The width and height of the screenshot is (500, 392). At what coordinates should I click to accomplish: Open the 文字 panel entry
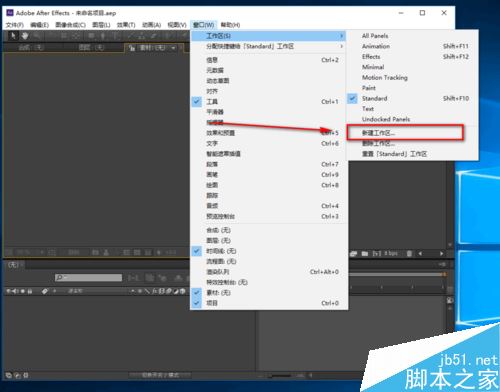click(x=269, y=143)
